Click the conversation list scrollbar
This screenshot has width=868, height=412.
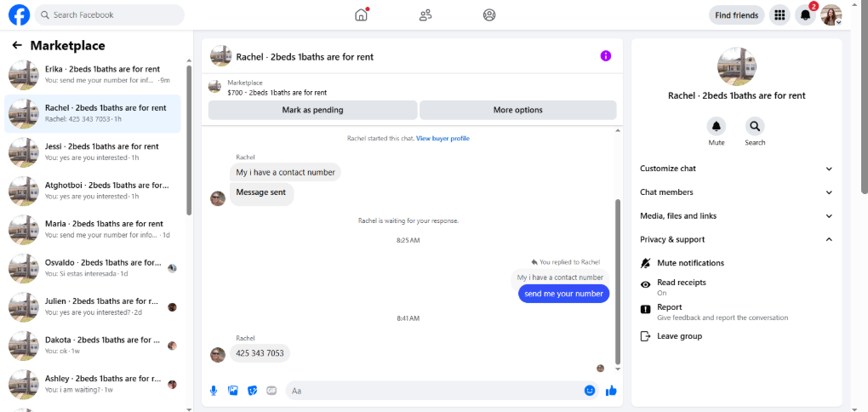pyautogui.click(x=189, y=140)
